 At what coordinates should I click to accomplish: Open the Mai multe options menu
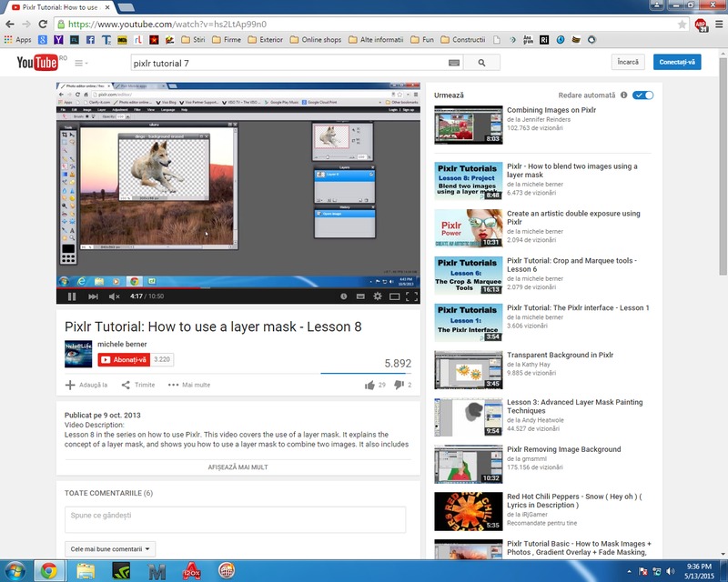(189, 386)
